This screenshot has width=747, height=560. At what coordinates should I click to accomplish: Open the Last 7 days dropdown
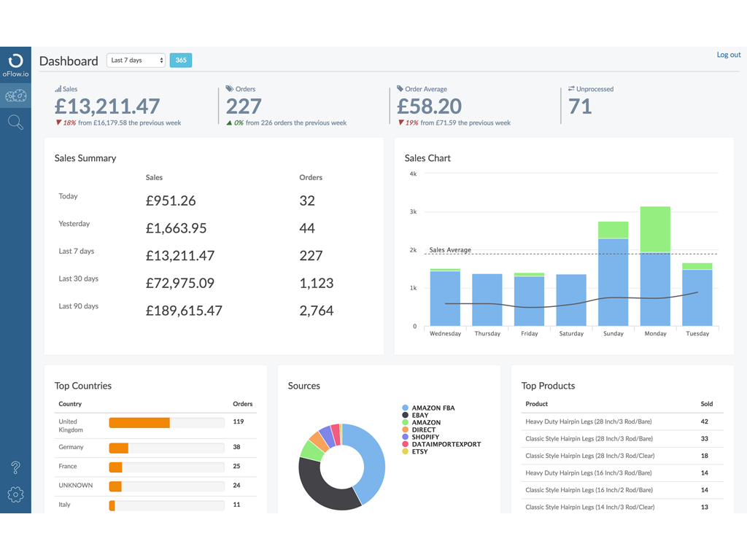(136, 61)
